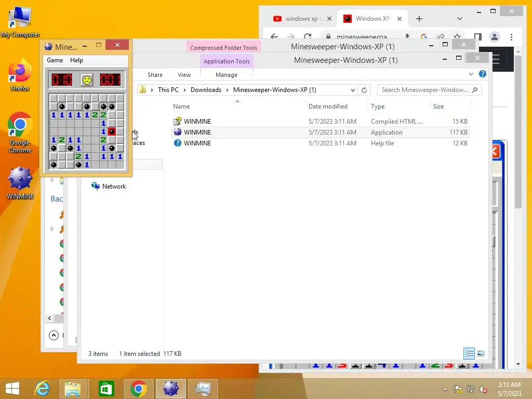Sort by Type column header
This screenshot has height=399, width=532.
pos(378,106)
